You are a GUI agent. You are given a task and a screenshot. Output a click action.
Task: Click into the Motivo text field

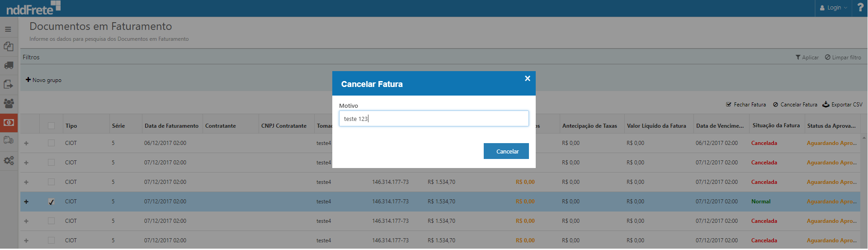coord(434,119)
